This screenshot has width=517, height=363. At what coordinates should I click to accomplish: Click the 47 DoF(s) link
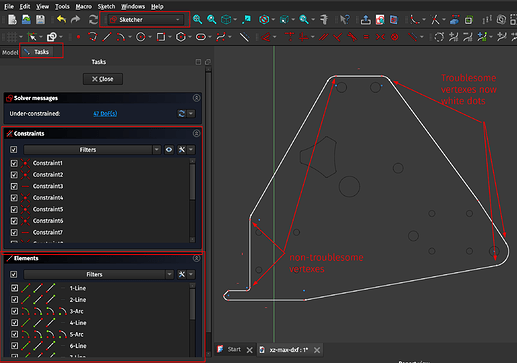click(x=105, y=114)
